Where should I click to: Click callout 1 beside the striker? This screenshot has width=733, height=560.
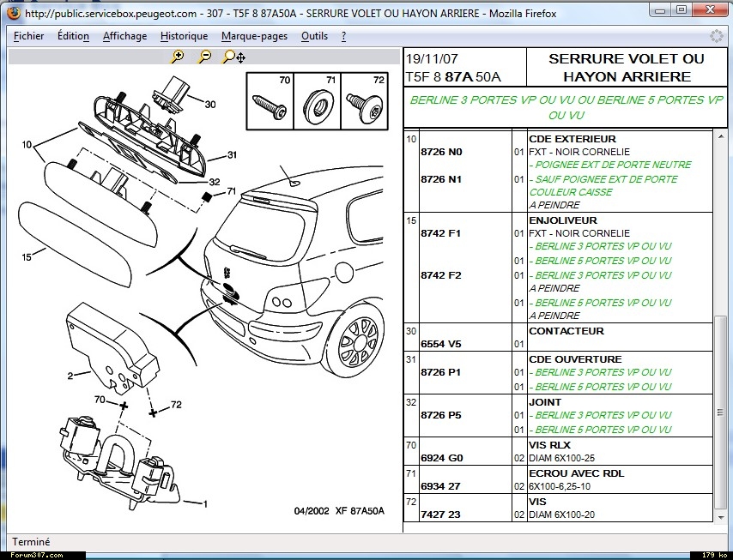pyautogui.click(x=205, y=504)
